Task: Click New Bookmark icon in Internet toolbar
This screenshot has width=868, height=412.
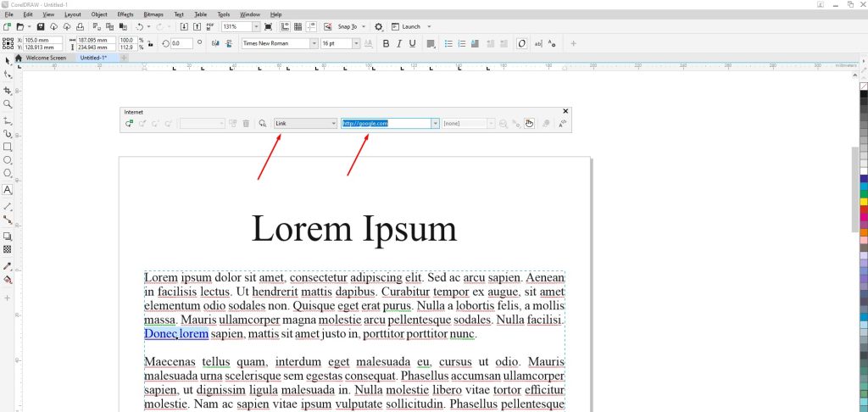Action: pos(129,124)
